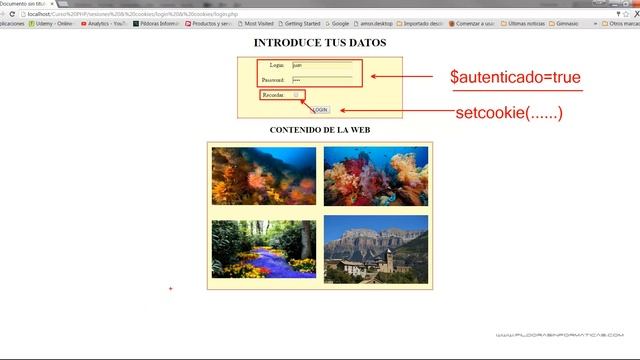The height and width of the screenshot is (360, 640).
Task: Click the 'CONTENIDO DE LA WEB' heading
Action: click(x=320, y=130)
